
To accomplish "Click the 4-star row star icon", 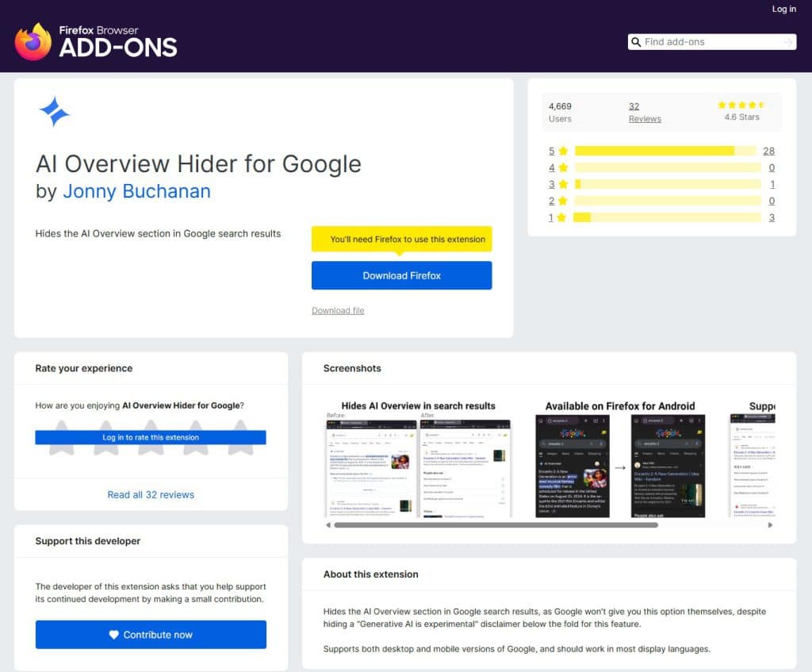I will tap(564, 167).
